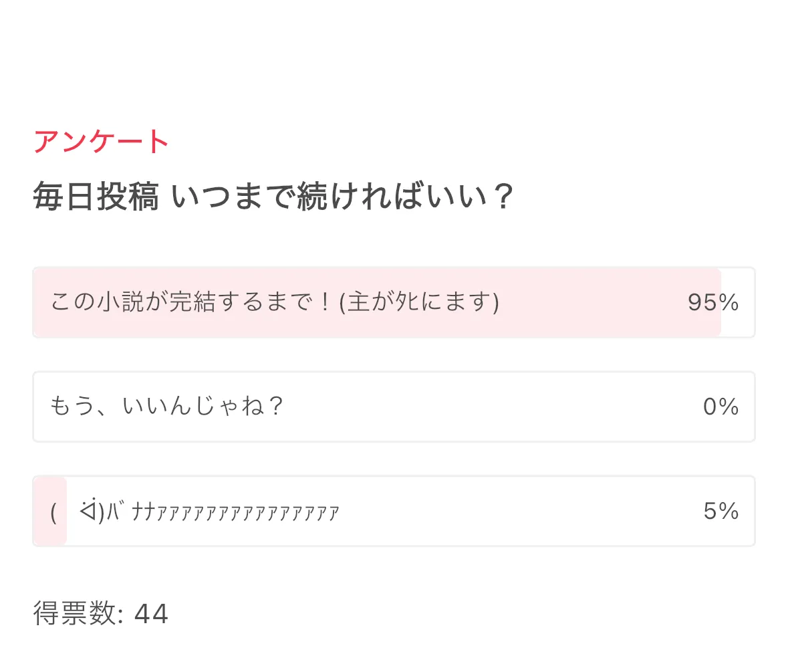Vote for この小説が完結するまで！ option

pyautogui.click(x=394, y=303)
